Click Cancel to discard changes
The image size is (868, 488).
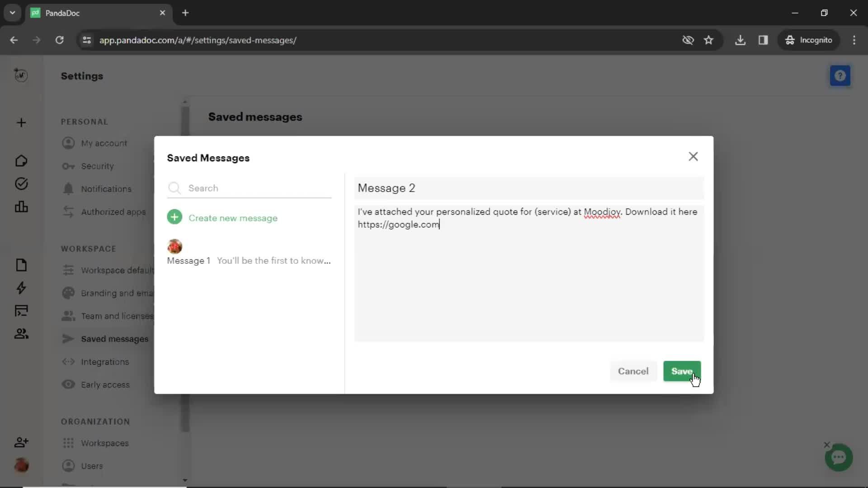click(x=633, y=371)
